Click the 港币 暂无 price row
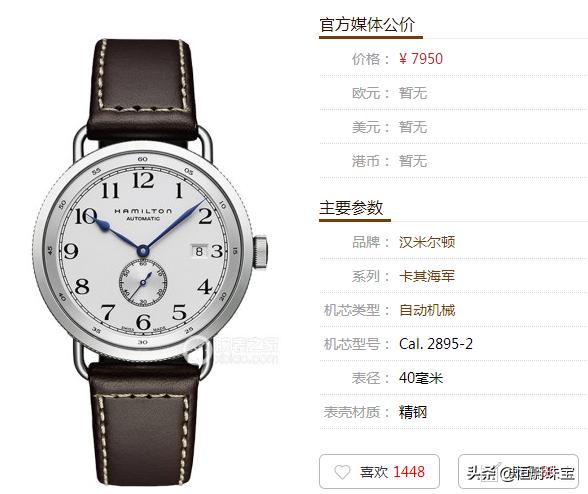Viewport: 588px width, 494px height. (453, 161)
